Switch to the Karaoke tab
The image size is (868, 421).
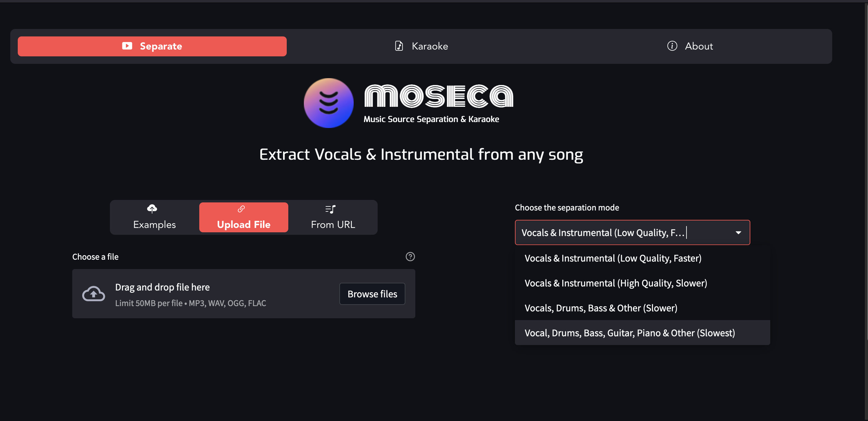tap(421, 46)
